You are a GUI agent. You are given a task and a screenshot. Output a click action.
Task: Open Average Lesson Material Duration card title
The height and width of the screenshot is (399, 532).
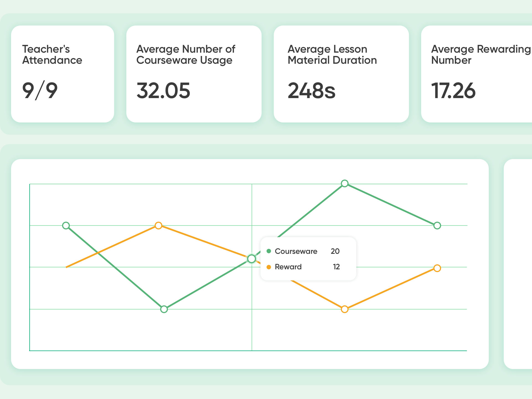[x=332, y=55]
